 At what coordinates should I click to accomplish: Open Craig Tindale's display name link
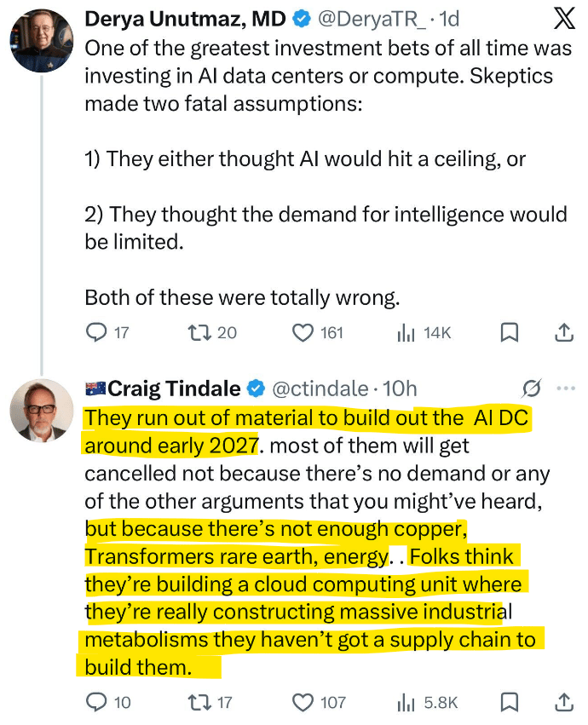[176, 388]
